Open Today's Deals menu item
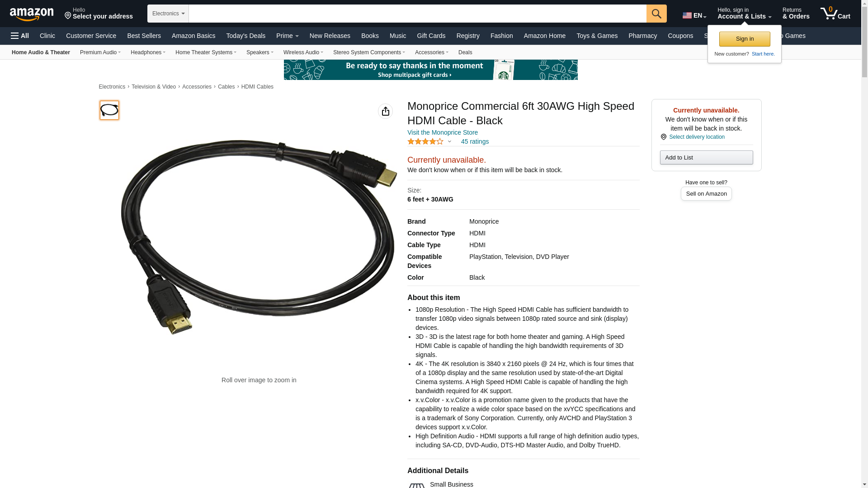The image size is (868, 488). pos(246,36)
